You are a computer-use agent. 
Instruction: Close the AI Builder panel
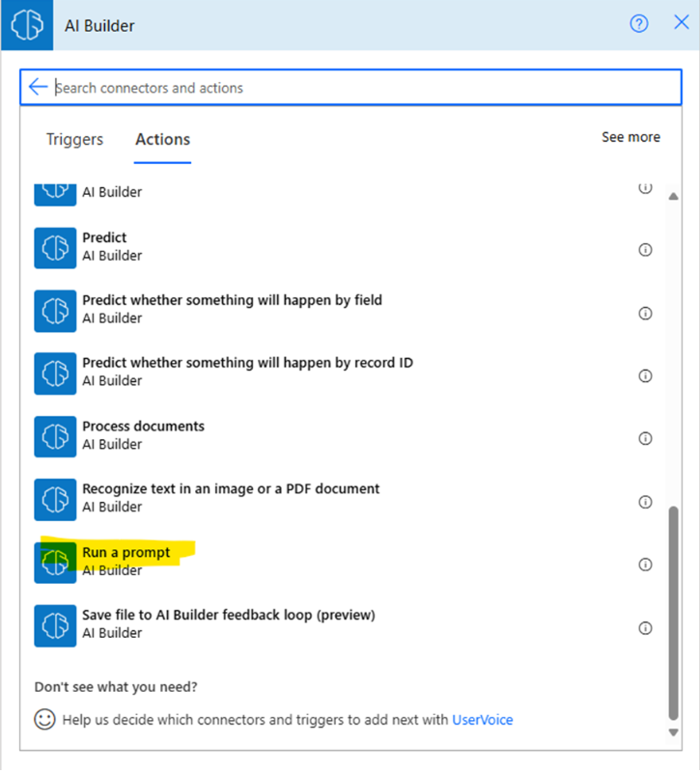click(681, 24)
